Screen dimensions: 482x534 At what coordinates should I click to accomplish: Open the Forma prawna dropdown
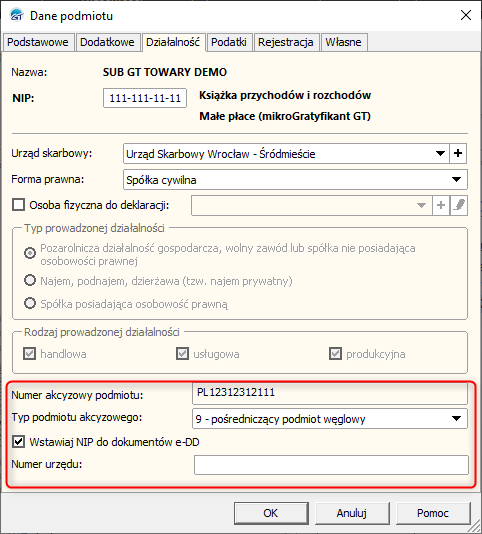pos(456,179)
